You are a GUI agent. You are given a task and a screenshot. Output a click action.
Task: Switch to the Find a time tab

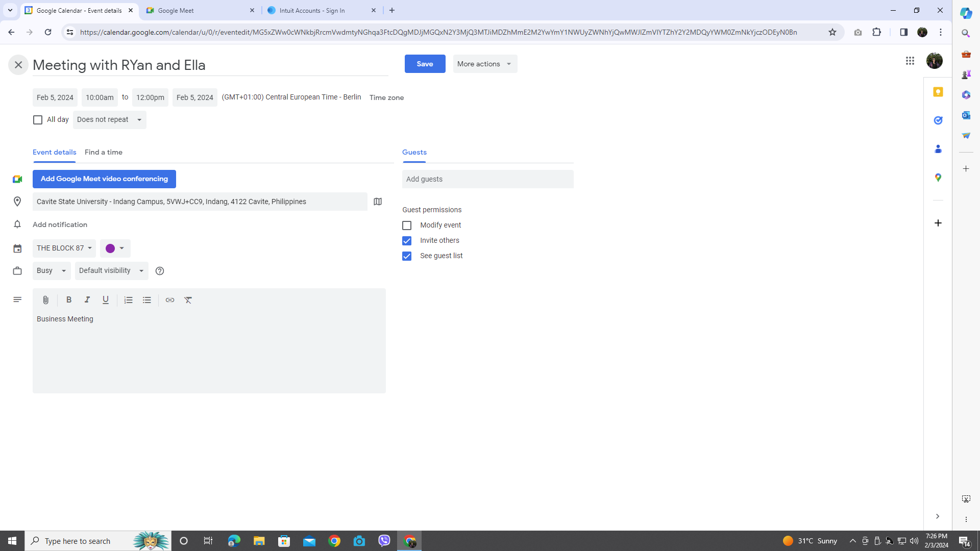coord(103,152)
